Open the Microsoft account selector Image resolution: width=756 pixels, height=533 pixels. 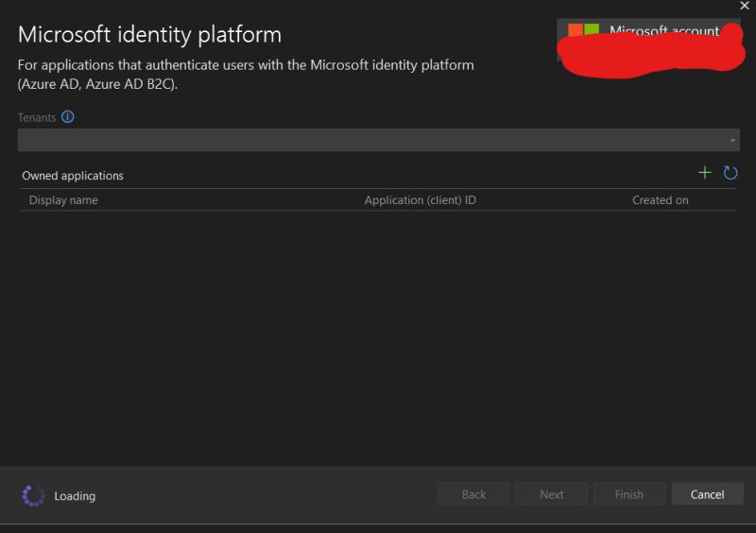(648, 40)
